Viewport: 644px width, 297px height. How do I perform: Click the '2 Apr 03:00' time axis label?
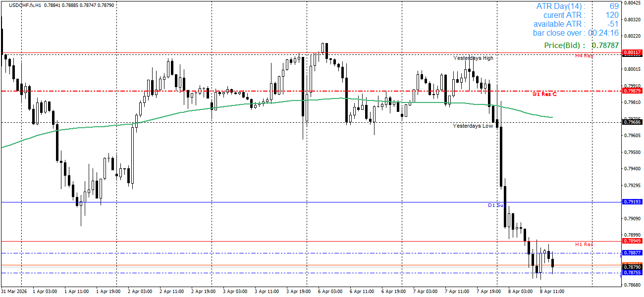pyautogui.click(x=141, y=292)
